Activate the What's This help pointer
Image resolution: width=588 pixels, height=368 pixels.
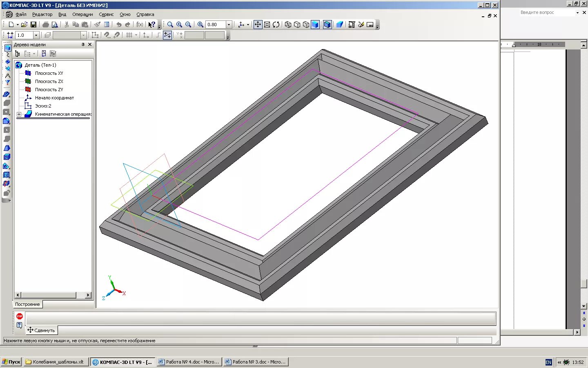(x=151, y=25)
